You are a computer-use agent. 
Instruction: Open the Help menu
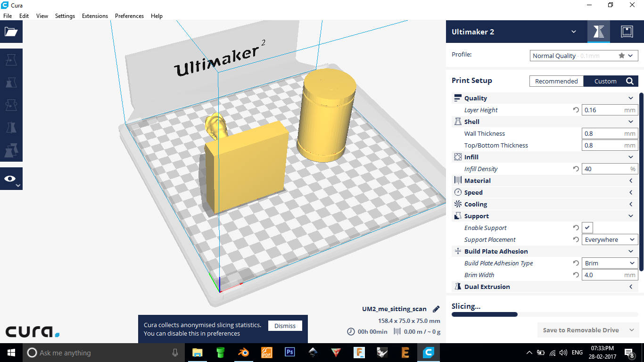coord(157,16)
